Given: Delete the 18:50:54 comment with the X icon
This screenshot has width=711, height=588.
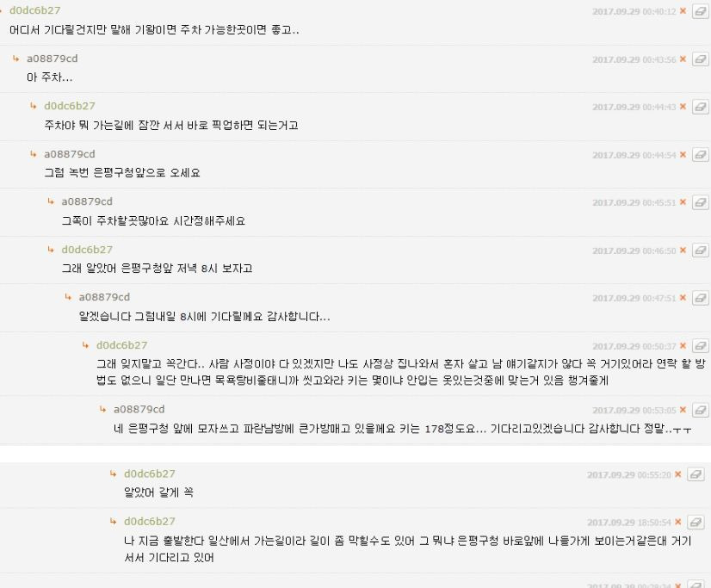Looking at the screenshot, I should click(x=678, y=522).
